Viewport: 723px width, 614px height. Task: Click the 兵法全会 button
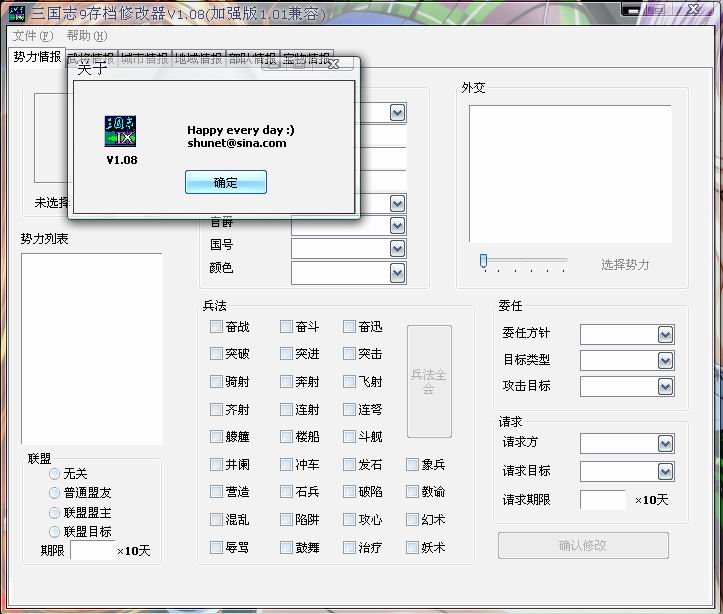pyautogui.click(x=429, y=381)
